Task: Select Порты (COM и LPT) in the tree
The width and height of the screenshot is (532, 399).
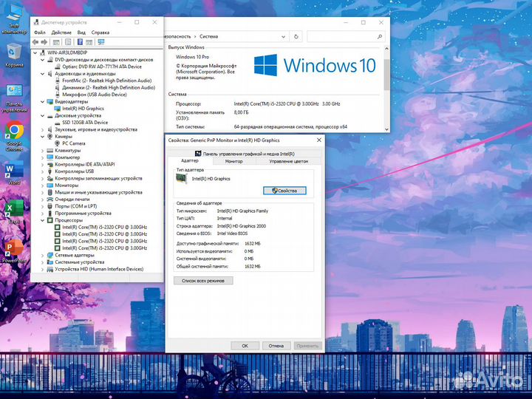Action: [75, 206]
